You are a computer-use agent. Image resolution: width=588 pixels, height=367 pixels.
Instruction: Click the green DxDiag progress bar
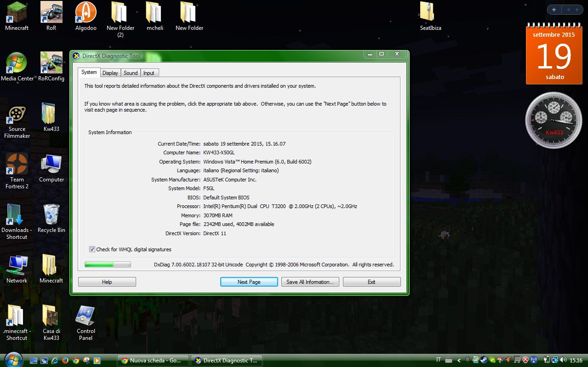[x=108, y=265]
